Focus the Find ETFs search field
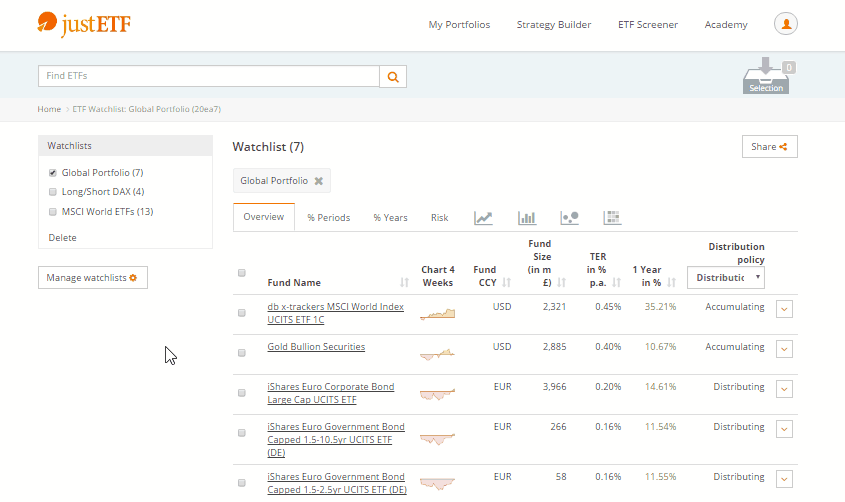845x502 pixels. point(208,76)
